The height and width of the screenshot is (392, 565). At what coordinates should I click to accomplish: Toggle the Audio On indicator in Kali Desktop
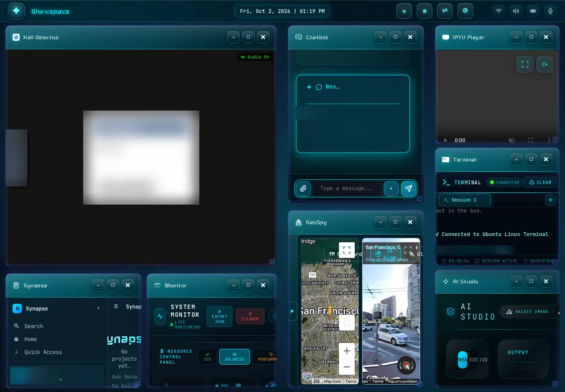pyautogui.click(x=255, y=57)
